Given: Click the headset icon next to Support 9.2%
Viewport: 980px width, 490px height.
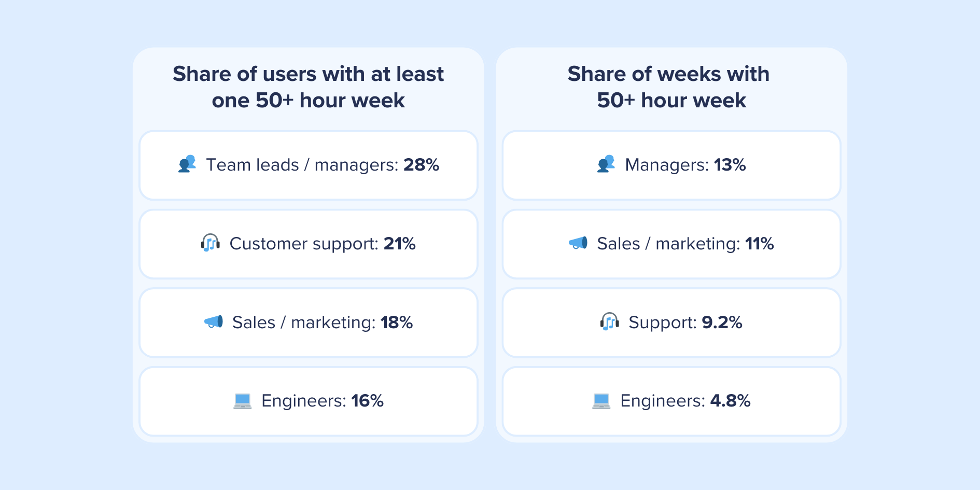Looking at the screenshot, I should (x=609, y=322).
